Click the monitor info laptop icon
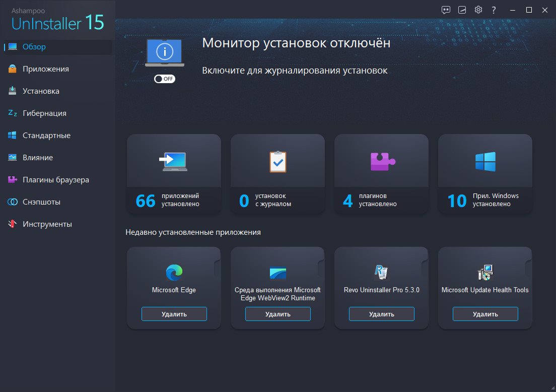The height and width of the screenshot is (392, 556). (165, 52)
